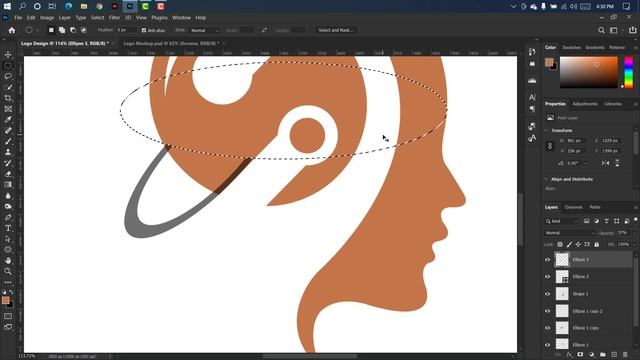Select the Clone Stamp tool
The height and width of the screenshot is (360, 640).
(x=8, y=152)
